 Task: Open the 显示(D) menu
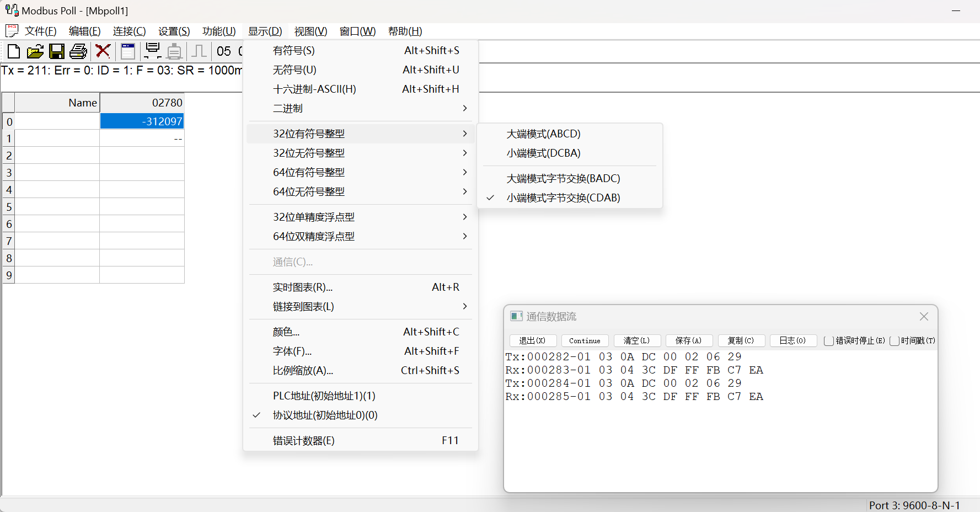point(265,31)
